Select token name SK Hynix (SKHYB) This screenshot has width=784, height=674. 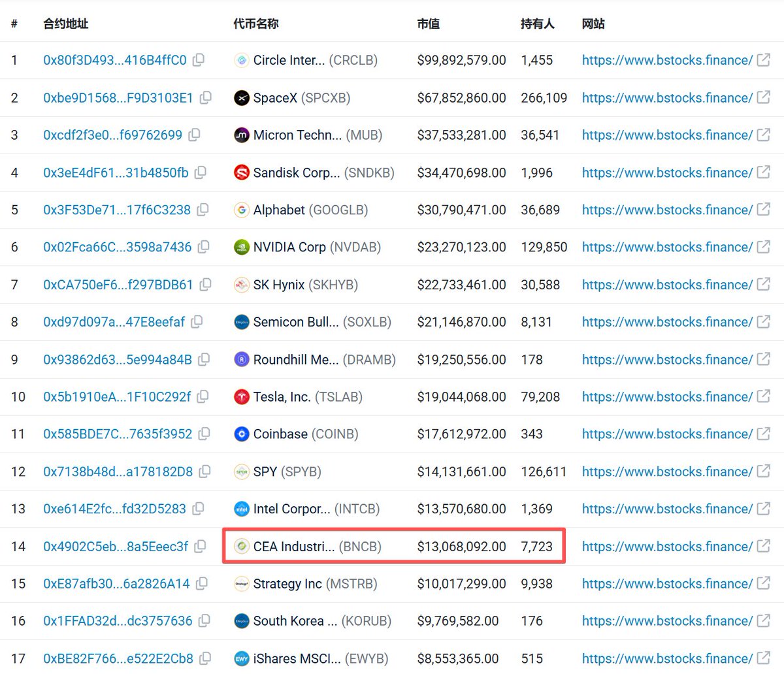pyautogui.click(x=306, y=285)
